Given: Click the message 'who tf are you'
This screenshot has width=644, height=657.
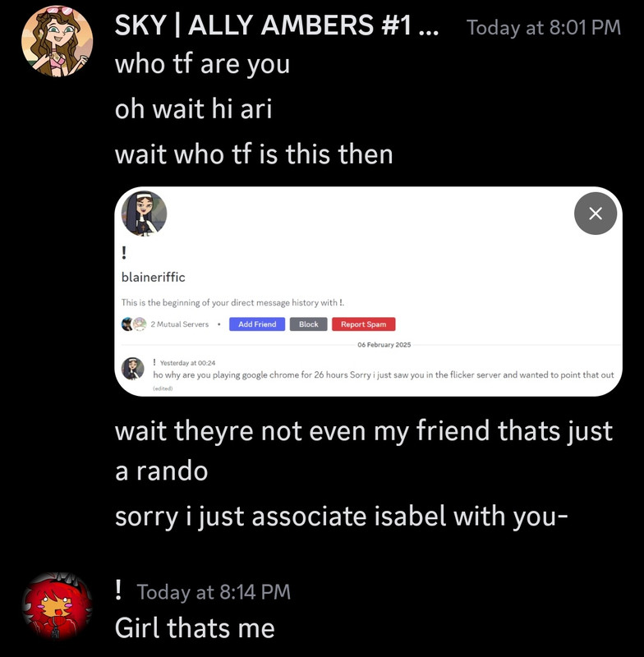Looking at the screenshot, I should click(202, 65).
